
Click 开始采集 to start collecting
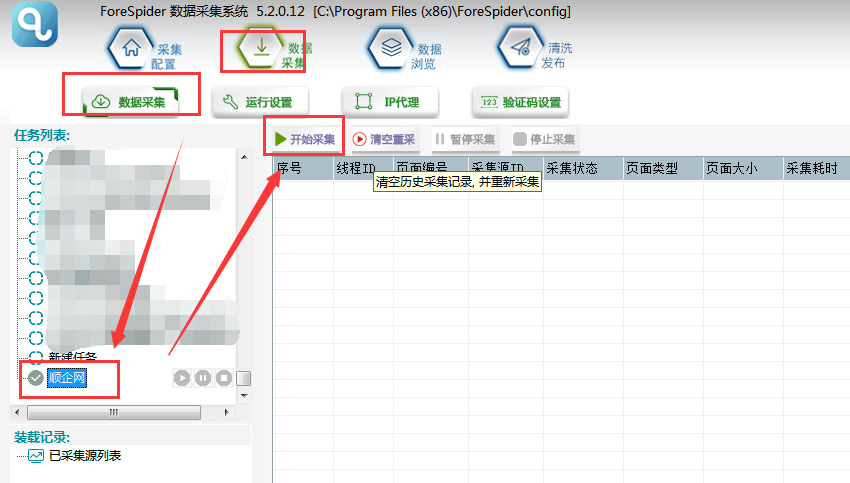click(x=305, y=139)
